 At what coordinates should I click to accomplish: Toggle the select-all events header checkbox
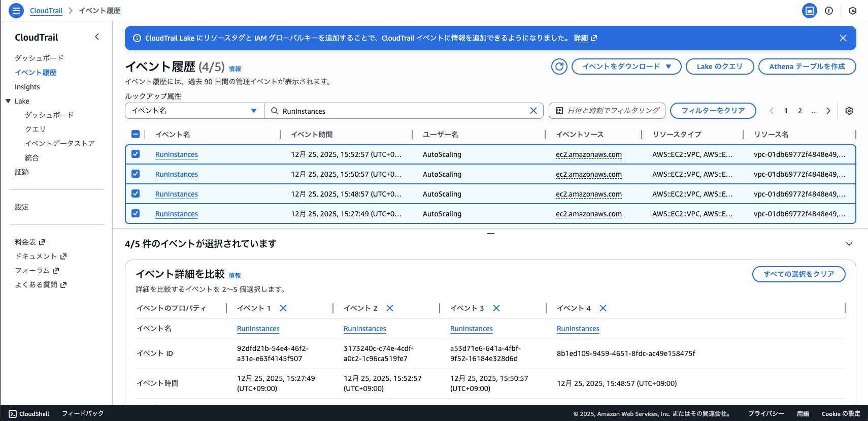pyautogui.click(x=136, y=134)
